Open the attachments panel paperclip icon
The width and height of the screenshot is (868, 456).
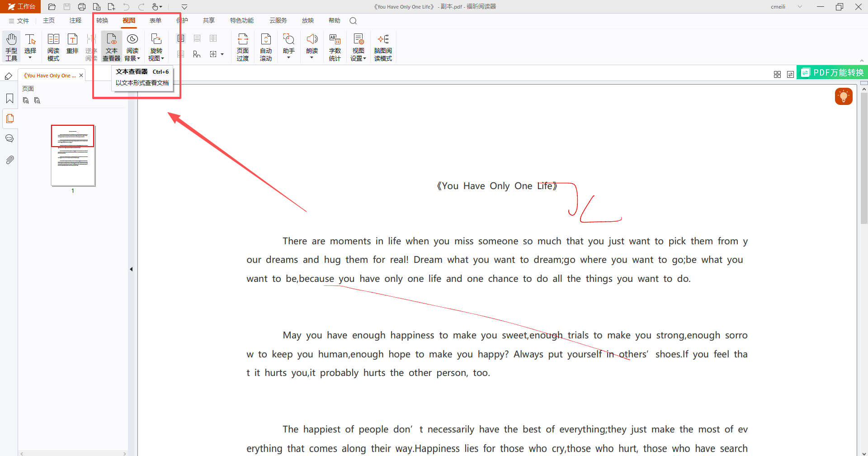(x=9, y=160)
